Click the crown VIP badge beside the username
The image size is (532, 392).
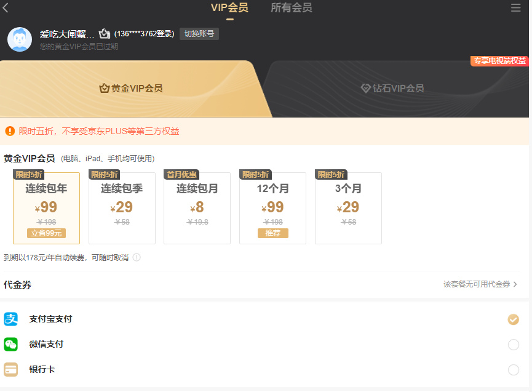click(x=105, y=34)
